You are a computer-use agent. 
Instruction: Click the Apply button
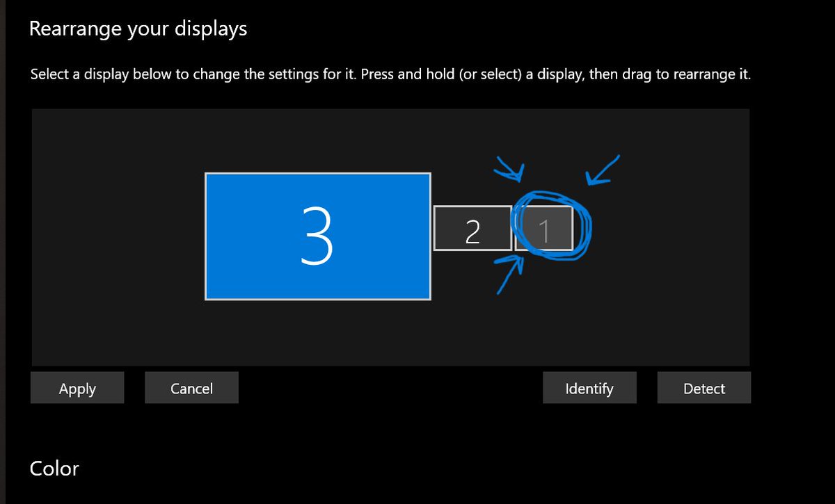[x=77, y=388]
